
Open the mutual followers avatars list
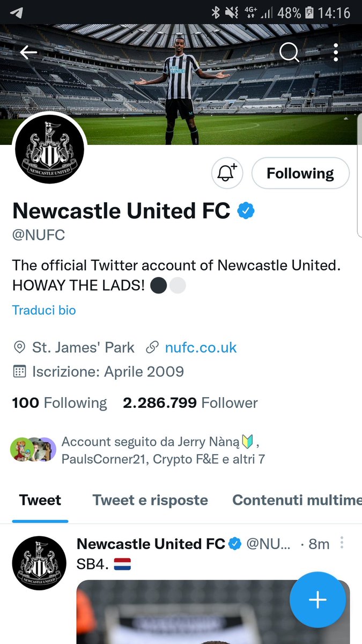click(x=33, y=450)
